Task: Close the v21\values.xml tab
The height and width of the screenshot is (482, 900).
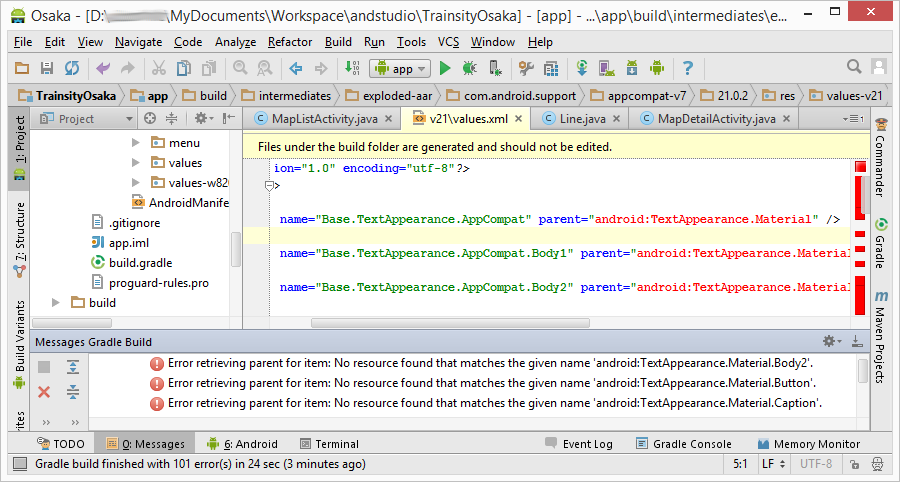Action: tap(518, 119)
